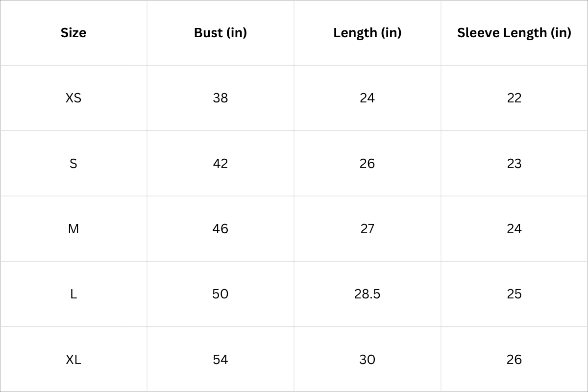Click bust measurement 42

220,163
